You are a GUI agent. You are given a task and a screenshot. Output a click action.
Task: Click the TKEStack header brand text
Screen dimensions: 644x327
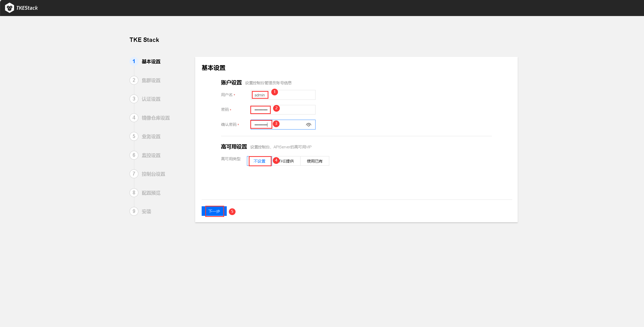pyautogui.click(x=27, y=8)
